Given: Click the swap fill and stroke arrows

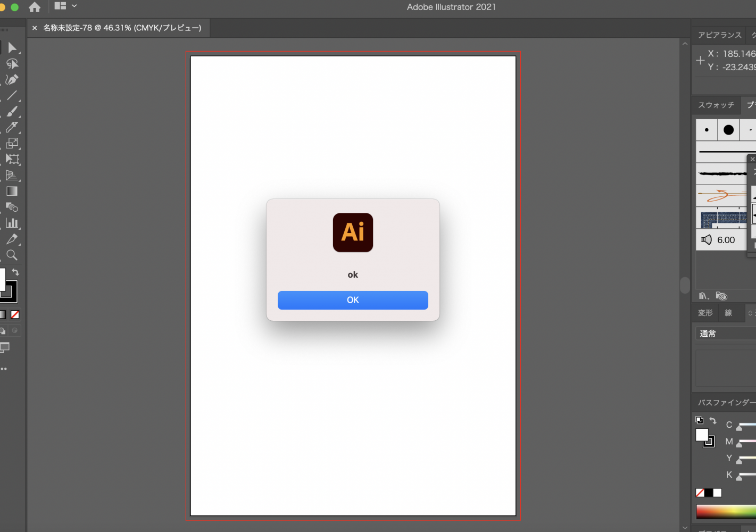Looking at the screenshot, I should 15,271.
